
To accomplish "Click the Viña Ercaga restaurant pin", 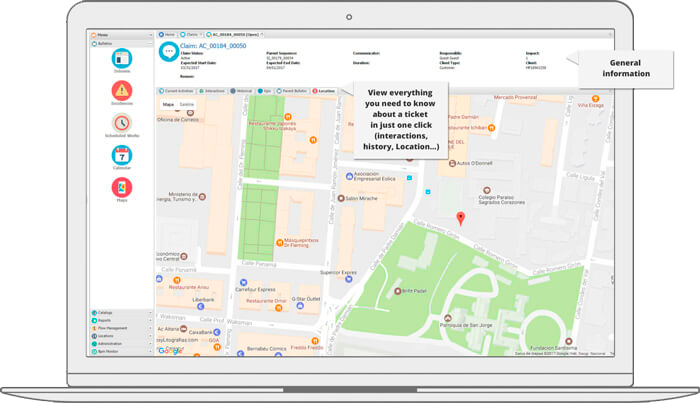I will pyautogui.click(x=595, y=99).
